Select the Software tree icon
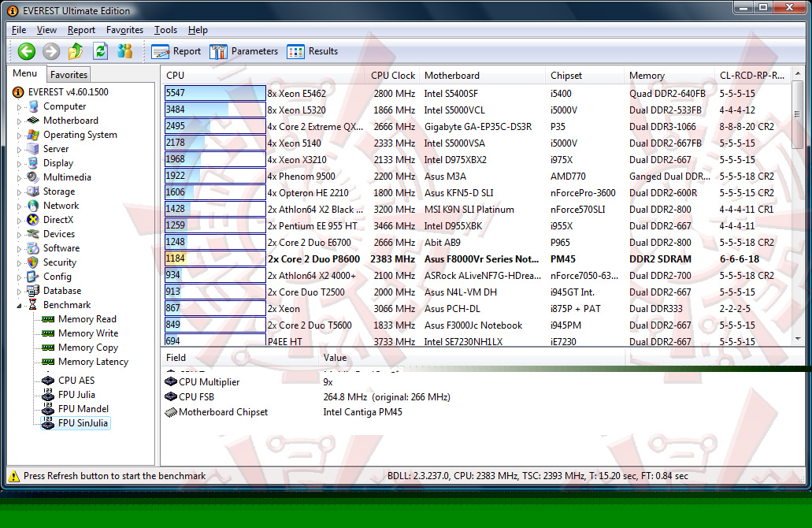The width and height of the screenshot is (812, 528). click(x=33, y=248)
